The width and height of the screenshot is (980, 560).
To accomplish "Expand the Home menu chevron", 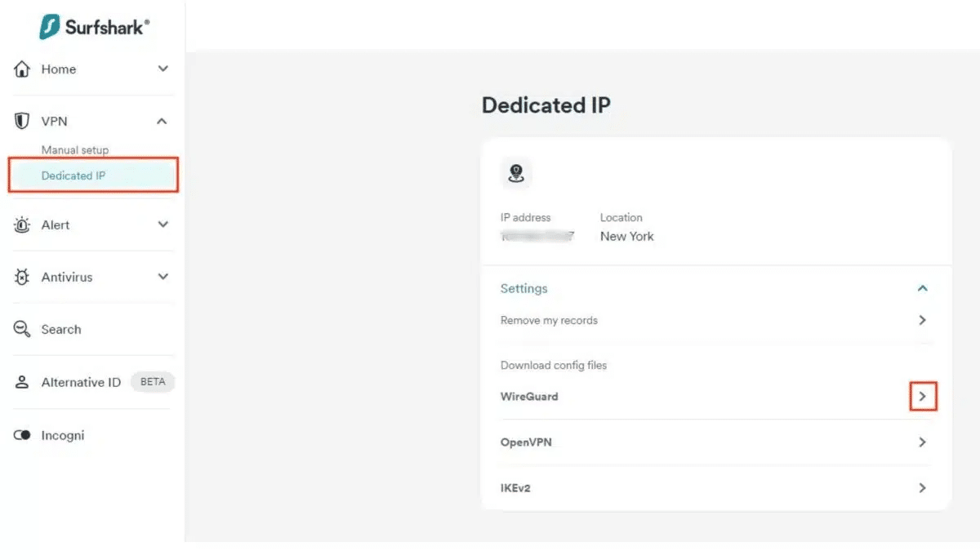I will (x=163, y=69).
